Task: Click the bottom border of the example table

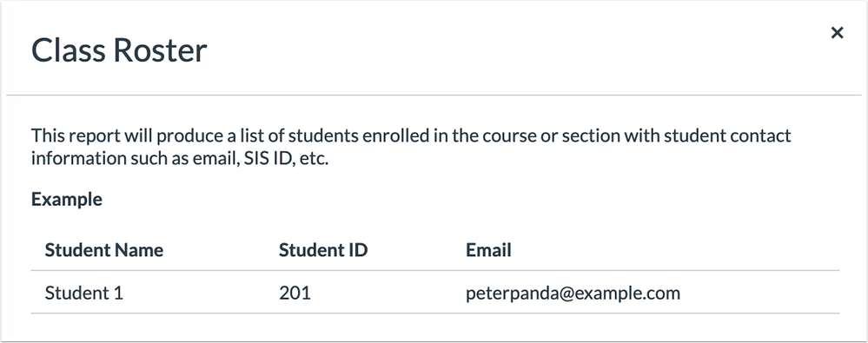Action: (435, 313)
